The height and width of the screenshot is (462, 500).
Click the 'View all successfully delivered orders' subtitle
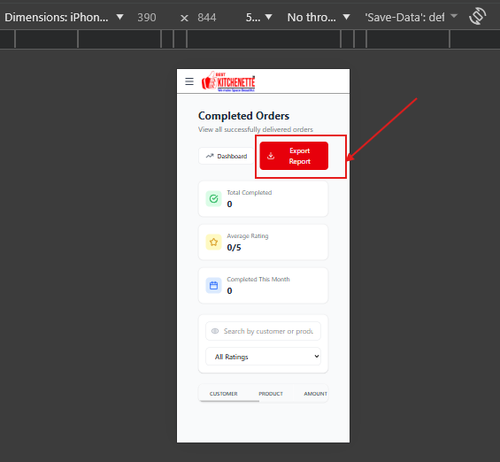[x=256, y=129]
